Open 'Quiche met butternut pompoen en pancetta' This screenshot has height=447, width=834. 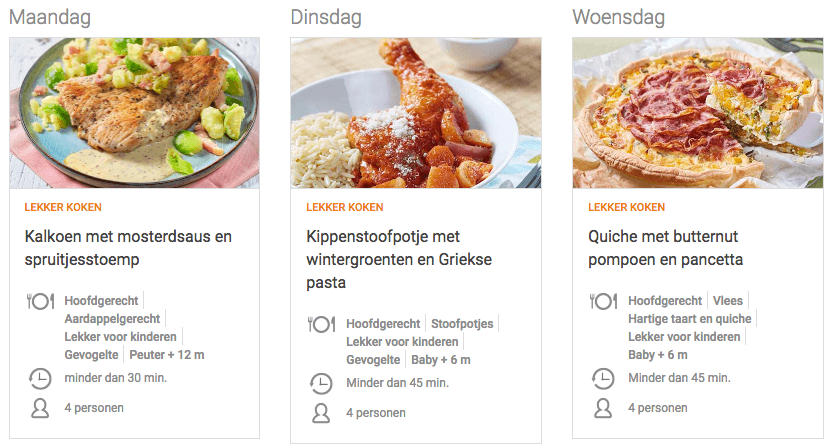pyautogui.click(x=679, y=248)
